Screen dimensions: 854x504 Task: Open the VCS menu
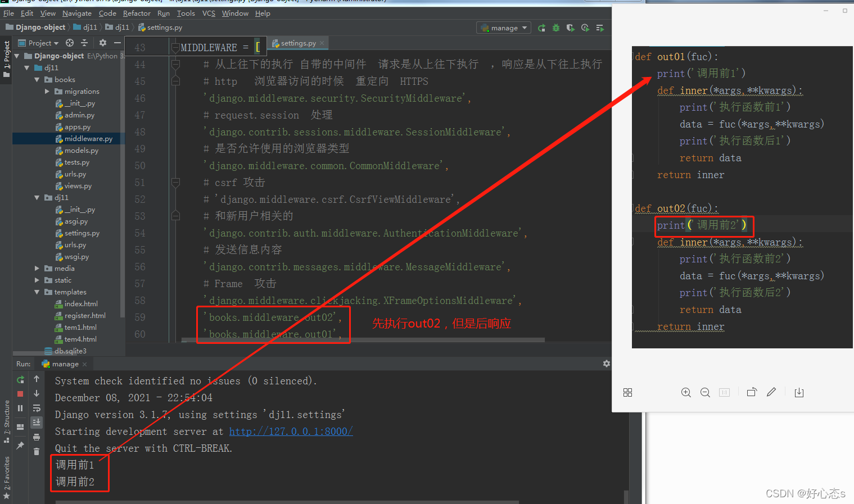209,13
